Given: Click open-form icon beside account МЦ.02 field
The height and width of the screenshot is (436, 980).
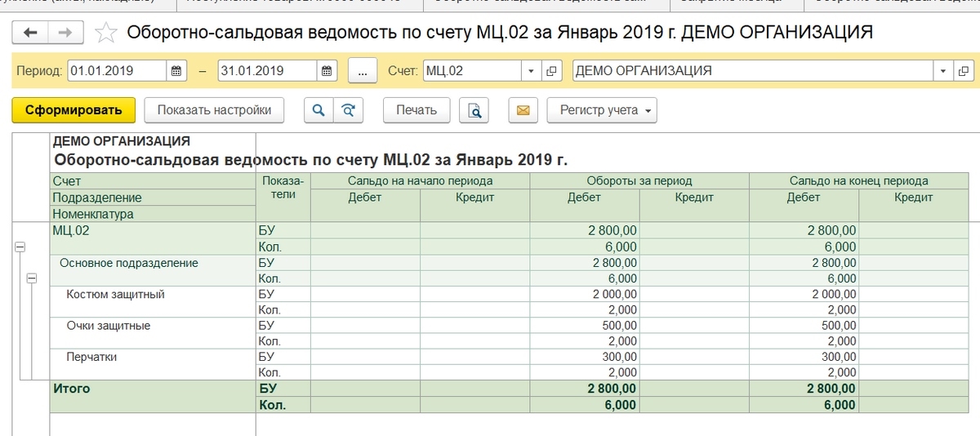Looking at the screenshot, I should [552, 71].
